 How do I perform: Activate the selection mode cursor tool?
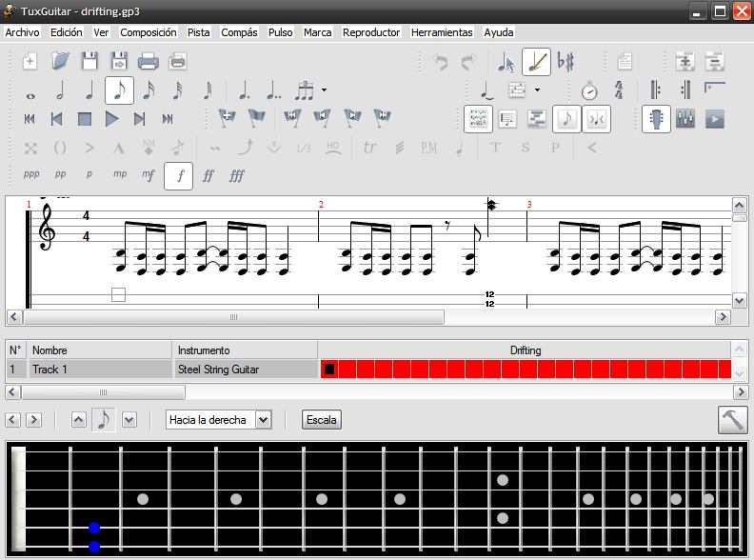pos(506,62)
